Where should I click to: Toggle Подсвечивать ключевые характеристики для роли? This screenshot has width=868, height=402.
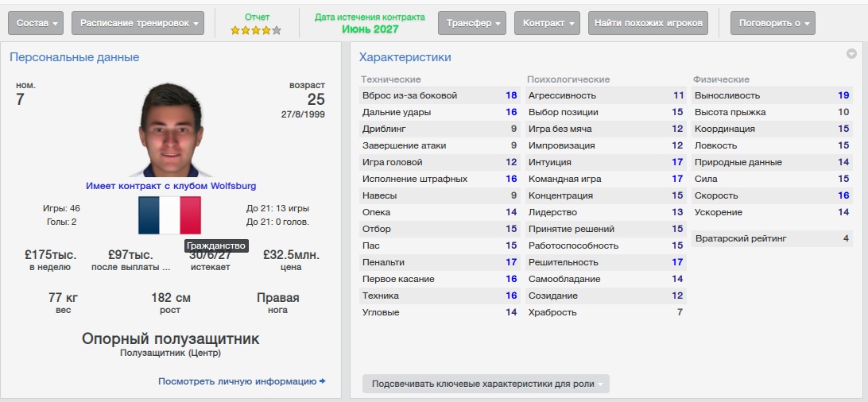485,384
